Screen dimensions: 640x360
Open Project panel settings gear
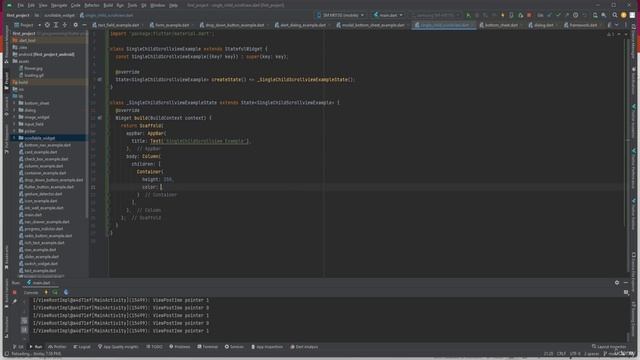pyautogui.click(x=76, y=25)
